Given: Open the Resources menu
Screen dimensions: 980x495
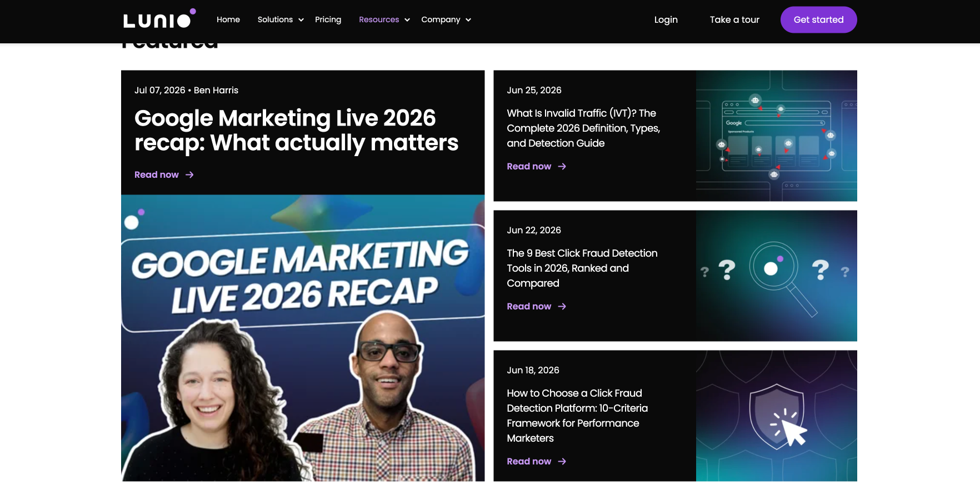Looking at the screenshot, I should pos(379,19).
